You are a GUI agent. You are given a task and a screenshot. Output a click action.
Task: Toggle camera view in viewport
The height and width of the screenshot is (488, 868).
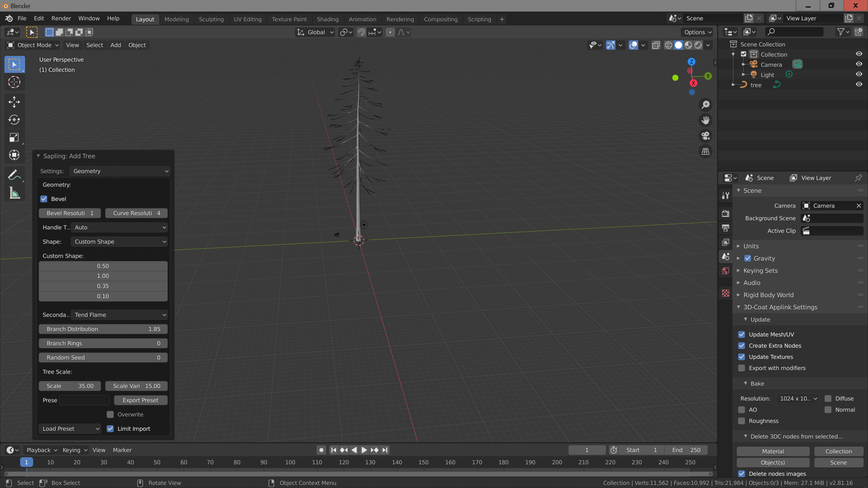point(706,136)
